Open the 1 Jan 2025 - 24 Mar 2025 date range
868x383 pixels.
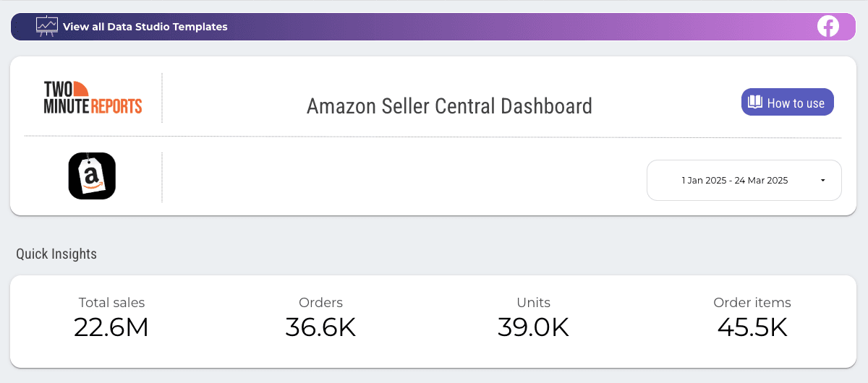click(734, 181)
